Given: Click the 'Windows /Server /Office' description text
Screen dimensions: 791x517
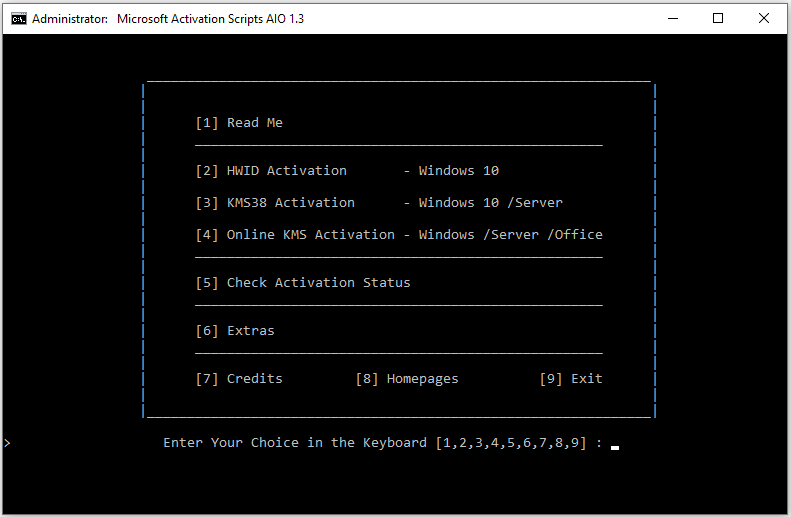Looking at the screenshot, I should click(x=511, y=235).
